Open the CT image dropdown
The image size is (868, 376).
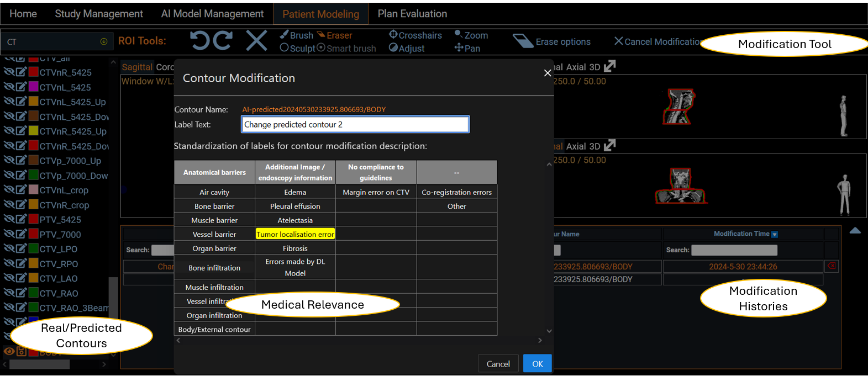pyautogui.click(x=103, y=42)
